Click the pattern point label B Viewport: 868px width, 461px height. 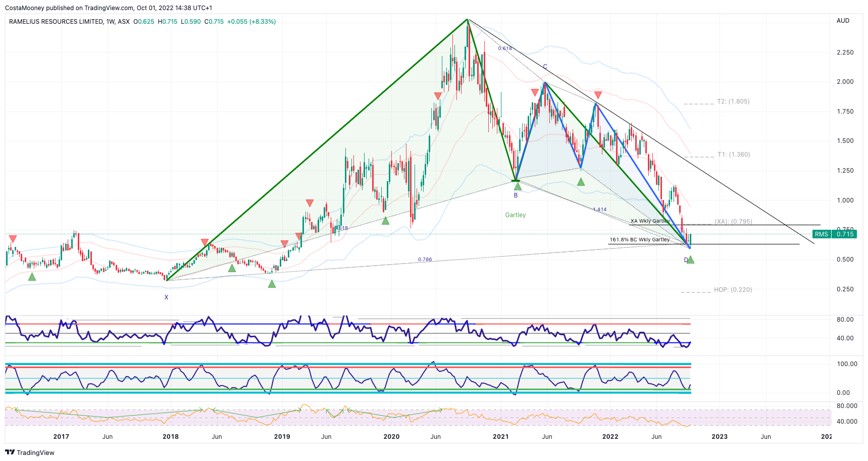click(x=516, y=195)
